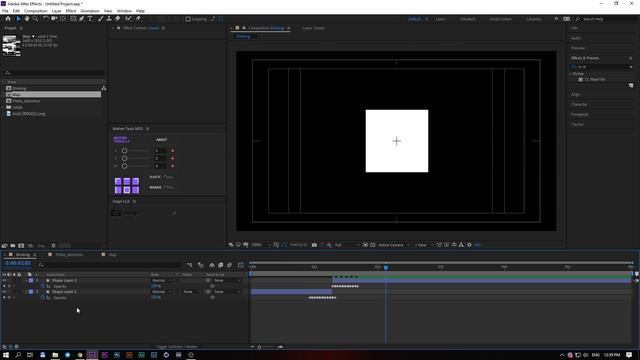Viewport: 640px width, 360px height.
Task: Click the Home icon in the toolbar
Action: coord(8,19)
